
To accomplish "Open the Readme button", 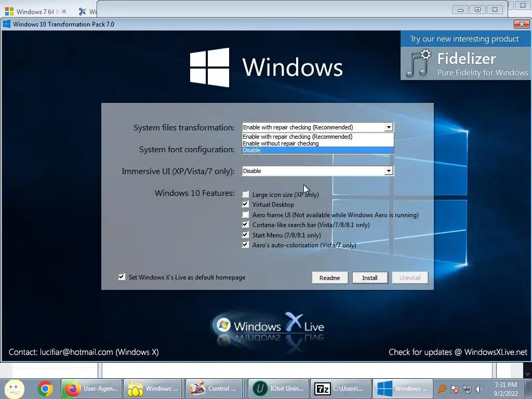I will tap(330, 278).
